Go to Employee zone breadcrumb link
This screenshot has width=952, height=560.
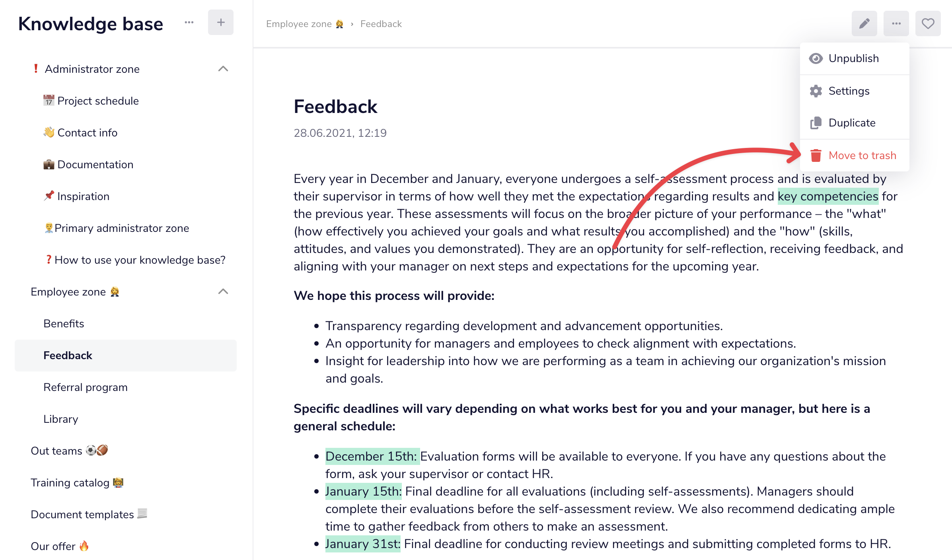click(305, 24)
